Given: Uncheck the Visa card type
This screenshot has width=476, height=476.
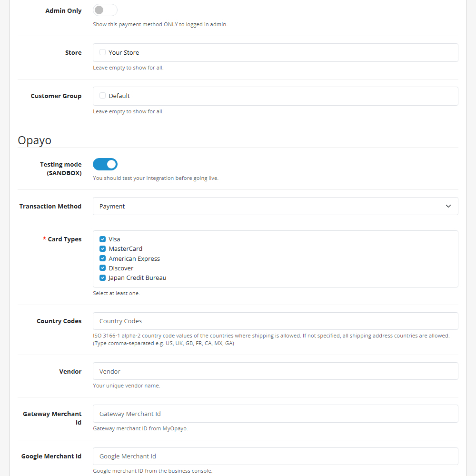Looking at the screenshot, I should coord(102,239).
